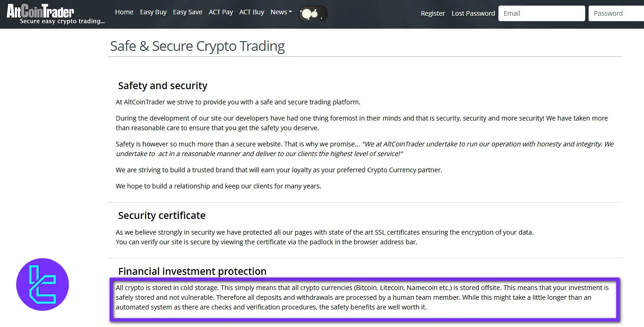Screen dimensions: 644x327
Task: Focus the Password input field
Action: coord(616,13)
